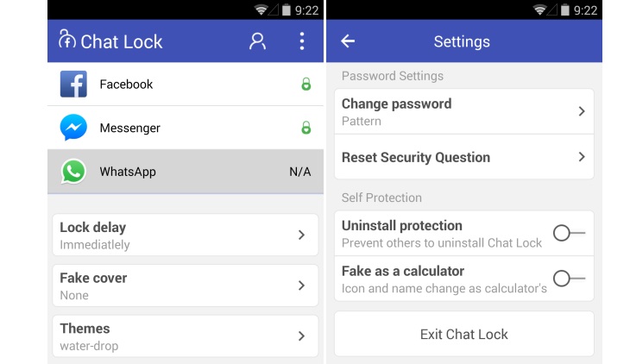The width and height of the screenshot is (630, 364).
Task: Enable the Fake as a calculator switch
Action: coord(569,278)
